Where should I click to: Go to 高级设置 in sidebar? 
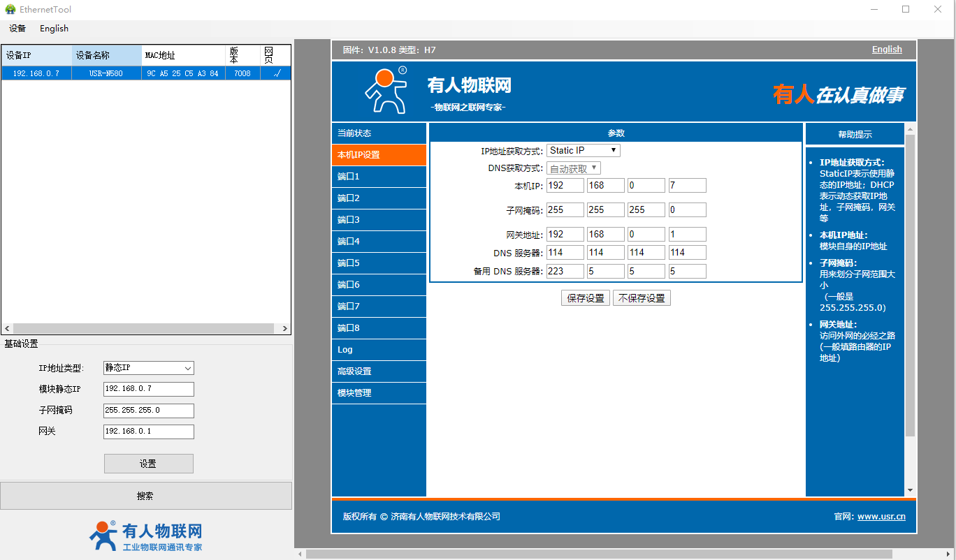(x=378, y=371)
